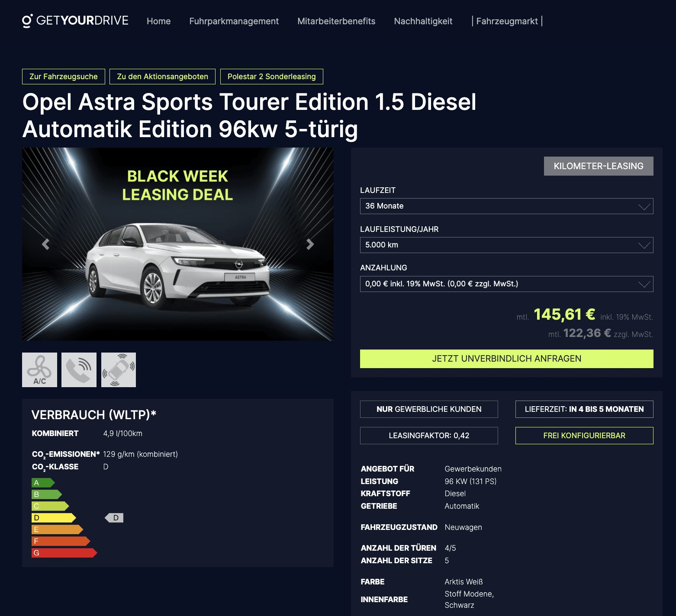Click the Kilometer-Leasing button
This screenshot has height=616, width=676.
click(599, 166)
